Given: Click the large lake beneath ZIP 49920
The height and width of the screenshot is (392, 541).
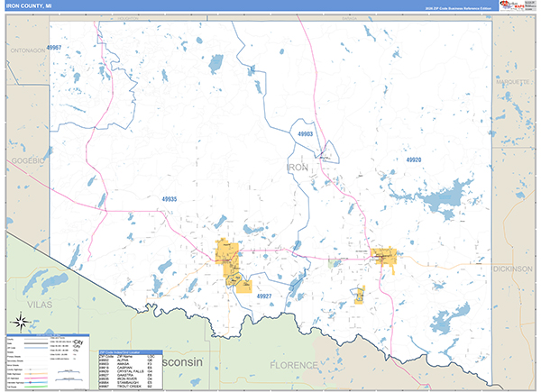Looking at the screenshot, I should [445, 200].
